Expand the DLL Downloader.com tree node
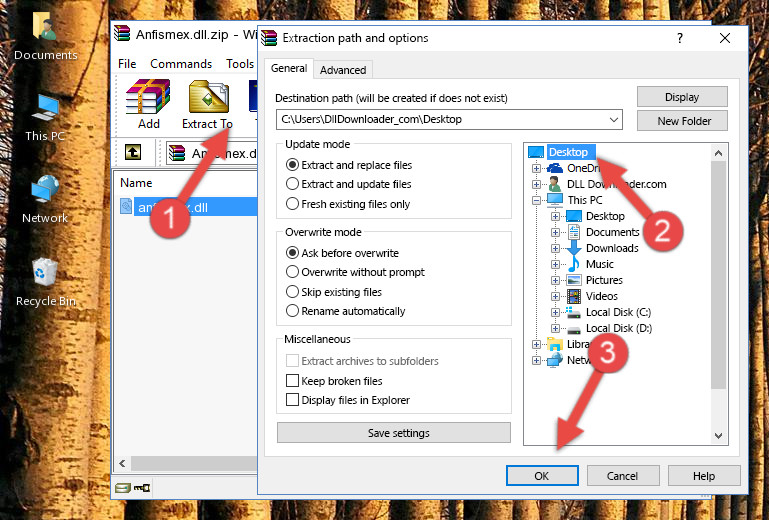Image resolution: width=769 pixels, height=520 pixels. [x=537, y=184]
